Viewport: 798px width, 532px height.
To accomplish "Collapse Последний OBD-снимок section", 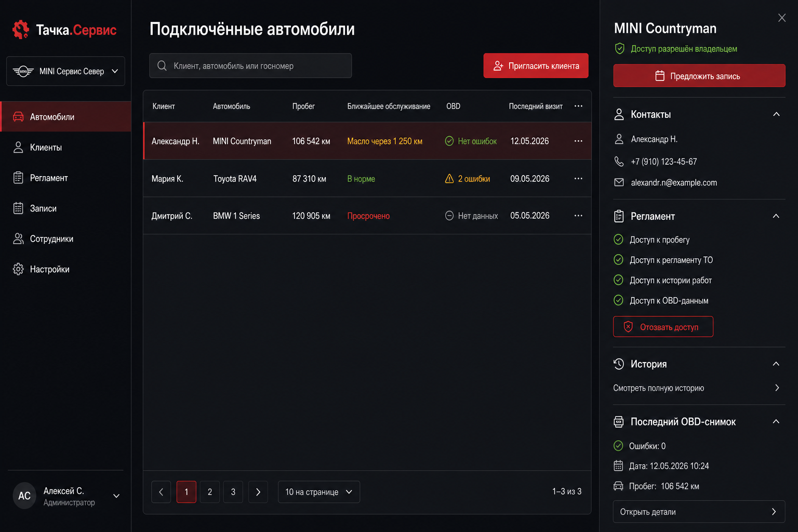I will point(776,422).
